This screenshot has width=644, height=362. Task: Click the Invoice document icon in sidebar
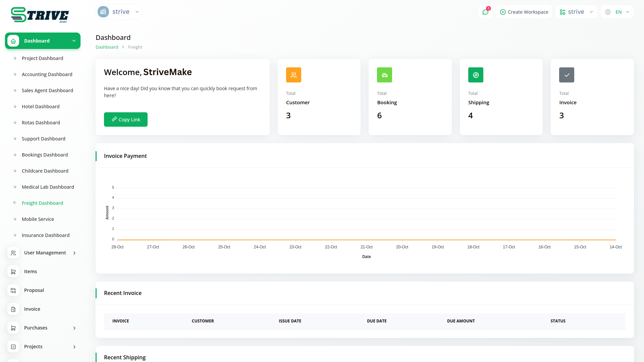click(x=13, y=309)
